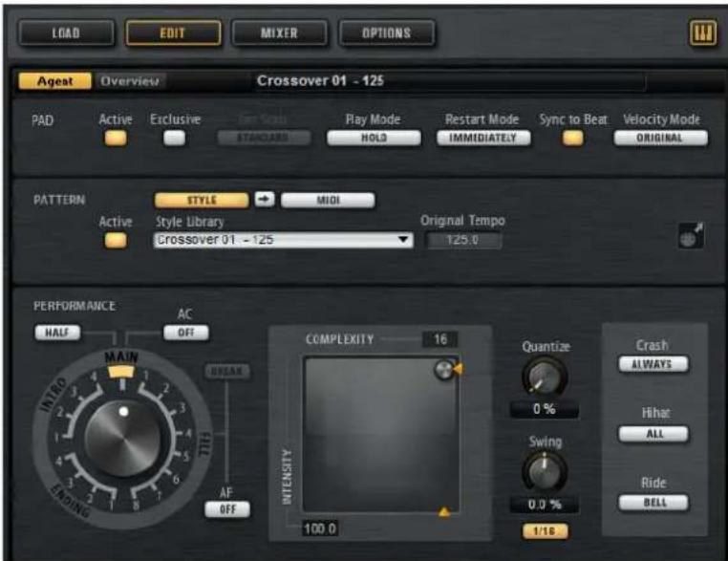Click the Swing 0.0 % value
Screen dimensions: 728x561
click(545, 505)
